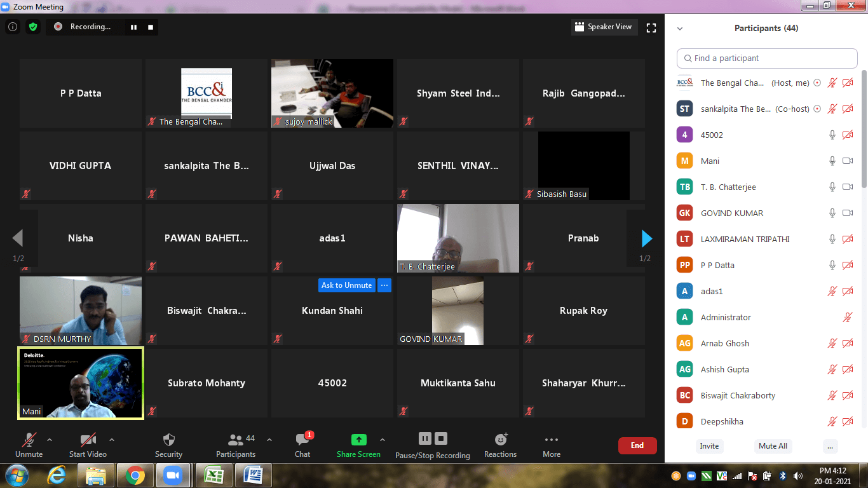Click the participants list scrollbar
The width and height of the screenshot is (868, 488).
(864, 130)
